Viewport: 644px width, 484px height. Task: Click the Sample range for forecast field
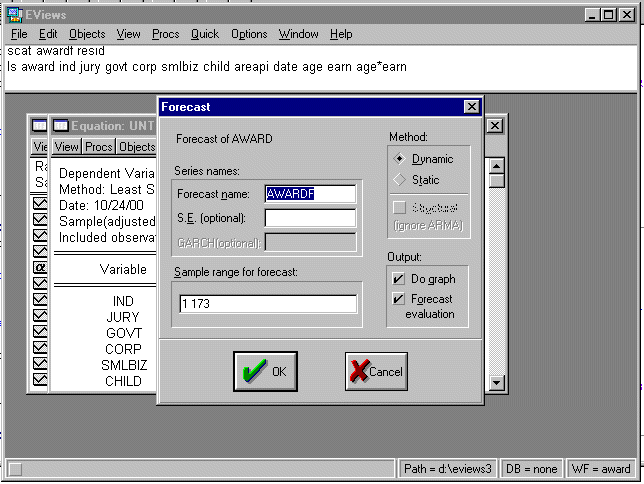[266, 304]
